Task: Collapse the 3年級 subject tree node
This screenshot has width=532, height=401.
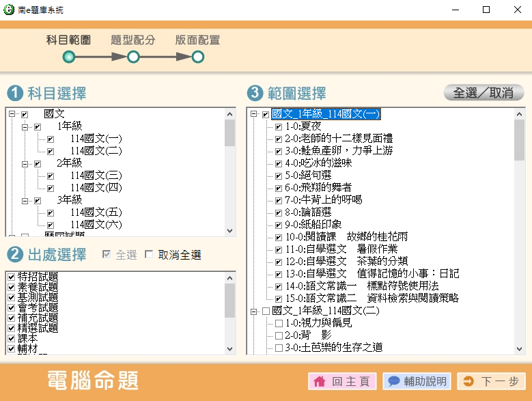Action: click(x=25, y=200)
